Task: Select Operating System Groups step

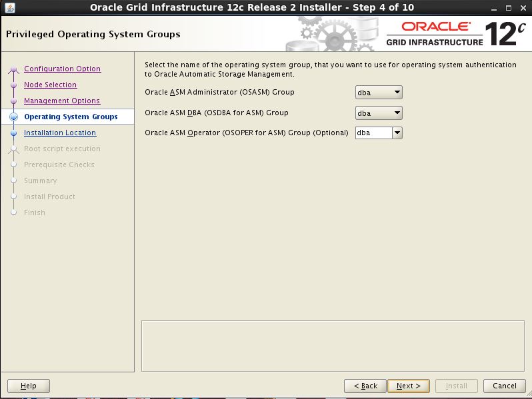Action: pyautogui.click(x=71, y=117)
